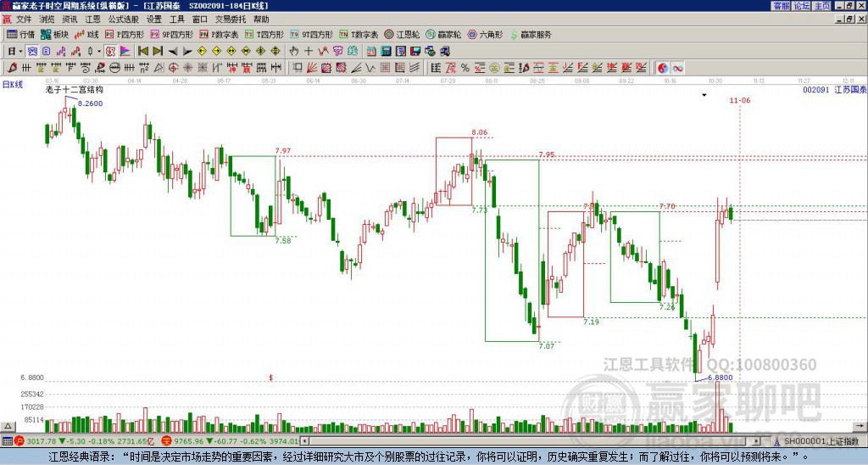Click the 8.2600 high price label
868x465 pixels.
(x=90, y=104)
